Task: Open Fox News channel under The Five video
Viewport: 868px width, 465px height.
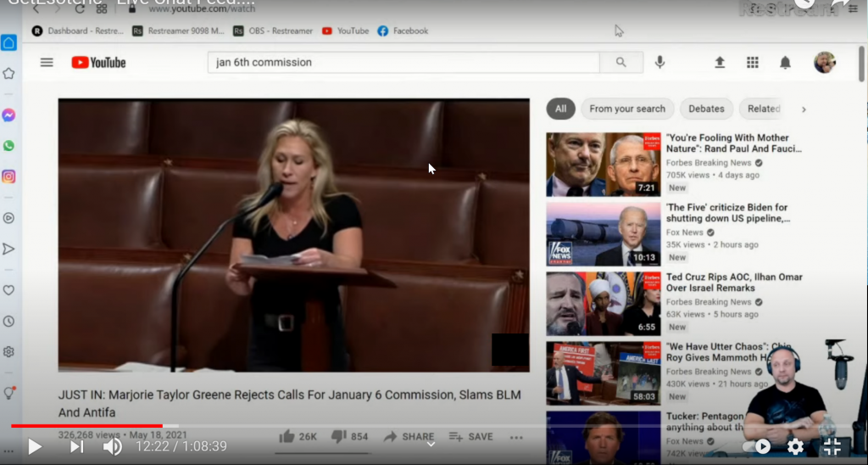Action: pyautogui.click(x=684, y=232)
